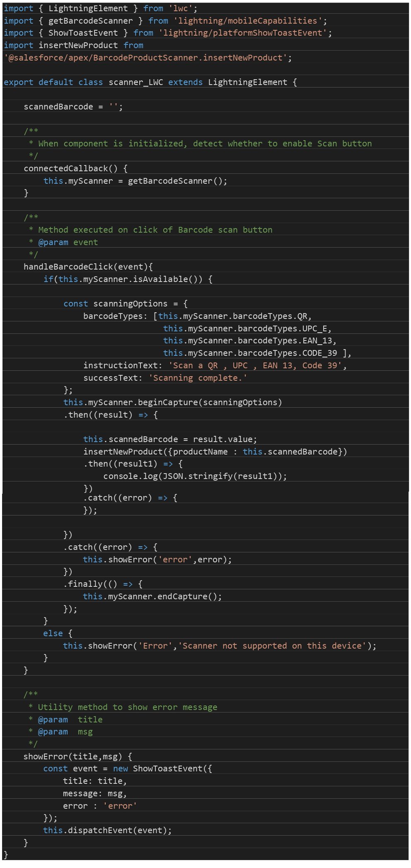Click showError(title,msg) method definition
Screen dimensions: 411x868
click(78, 756)
